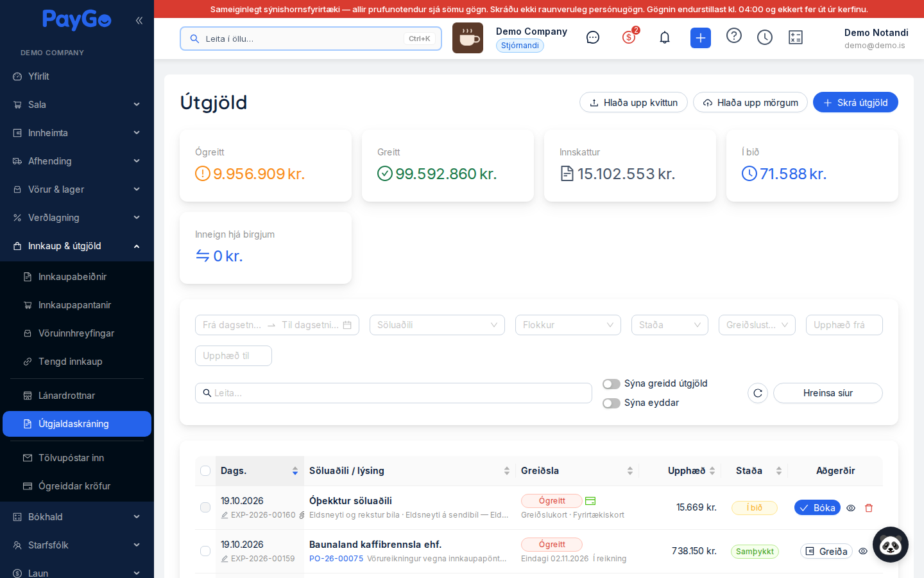Open the Staða dropdown filter
The height and width of the screenshot is (578, 924).
coord(669,325)
